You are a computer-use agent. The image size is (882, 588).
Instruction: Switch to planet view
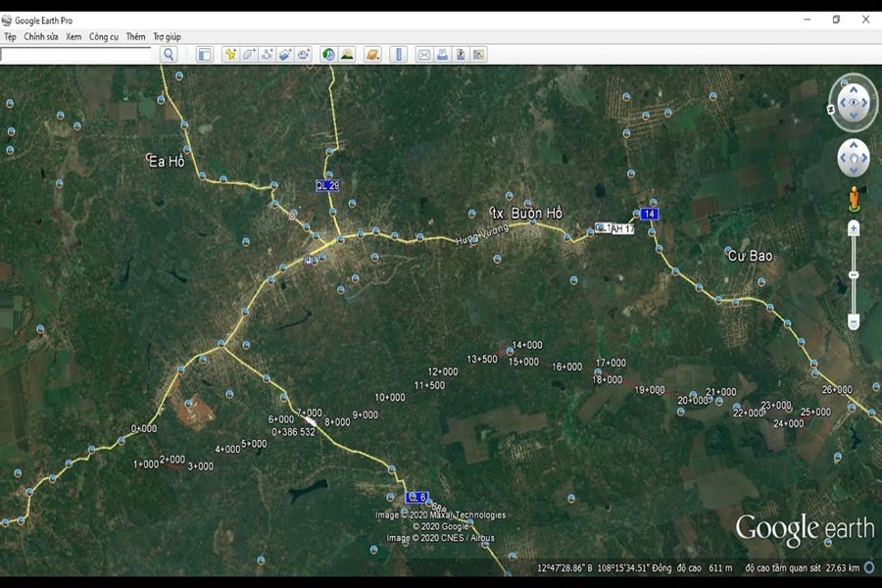(370, 55)
